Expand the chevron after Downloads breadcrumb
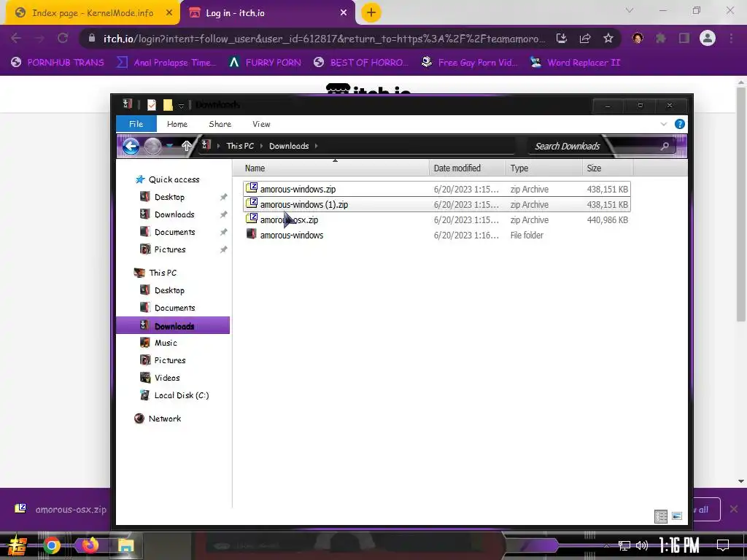Screen dimensions: 747x560 click(317, 146)
